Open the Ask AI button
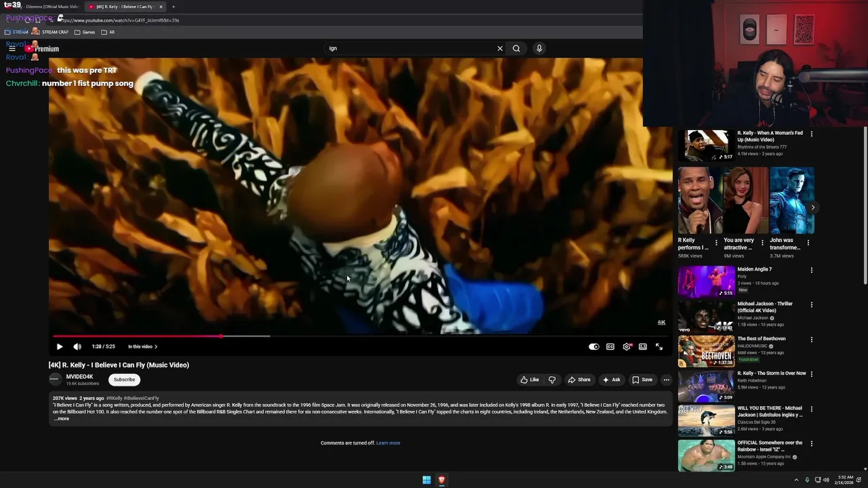Viewport: 868px width, 488px height. (x=611, y=380)
